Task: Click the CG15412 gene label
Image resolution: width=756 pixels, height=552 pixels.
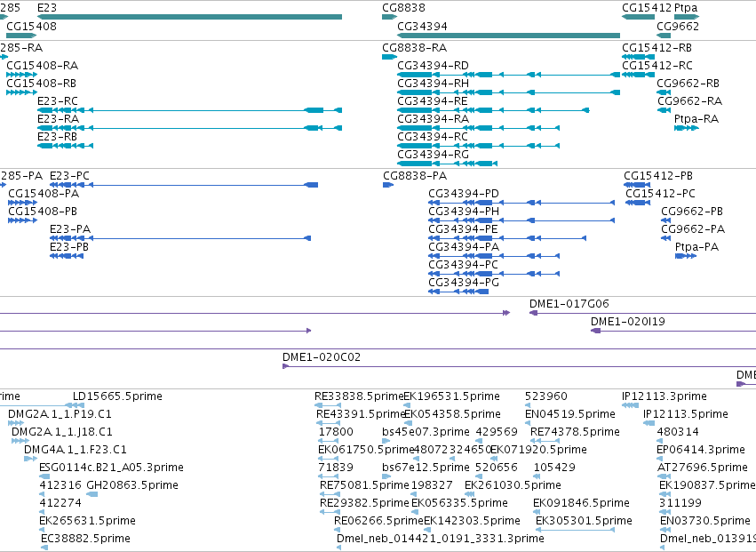Action: click(x=647, y=8)
